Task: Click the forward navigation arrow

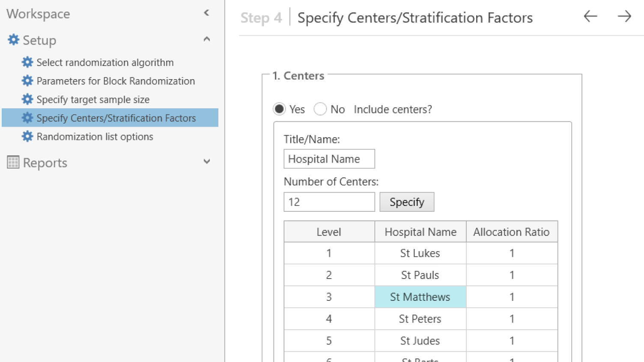Action: tap(624, 17)
